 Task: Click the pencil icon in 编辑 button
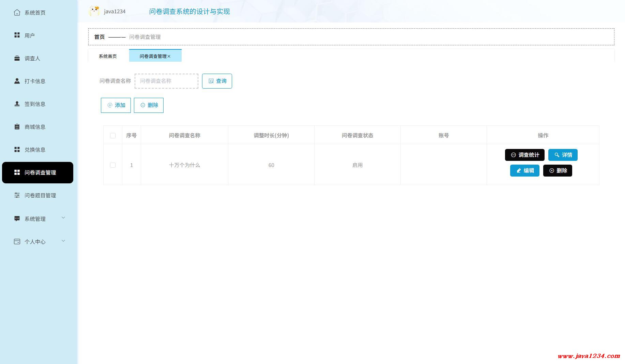519,170
